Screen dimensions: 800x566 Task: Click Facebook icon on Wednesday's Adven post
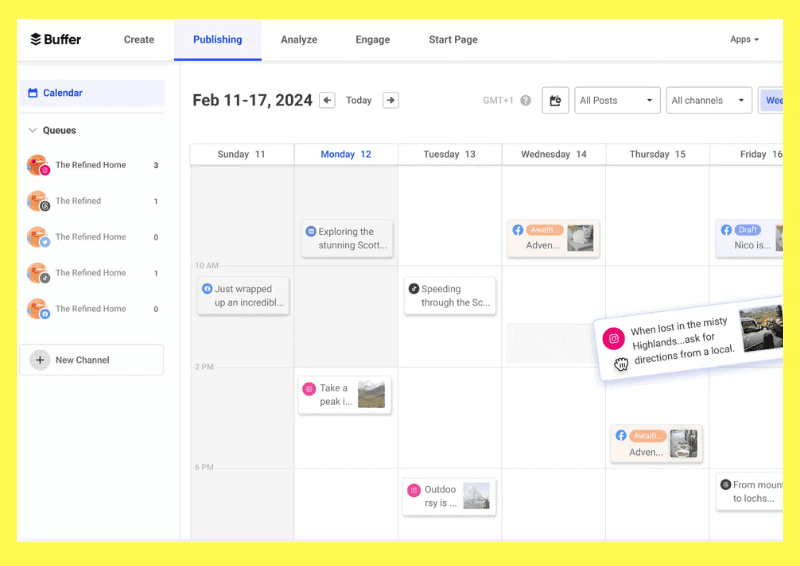518,230
